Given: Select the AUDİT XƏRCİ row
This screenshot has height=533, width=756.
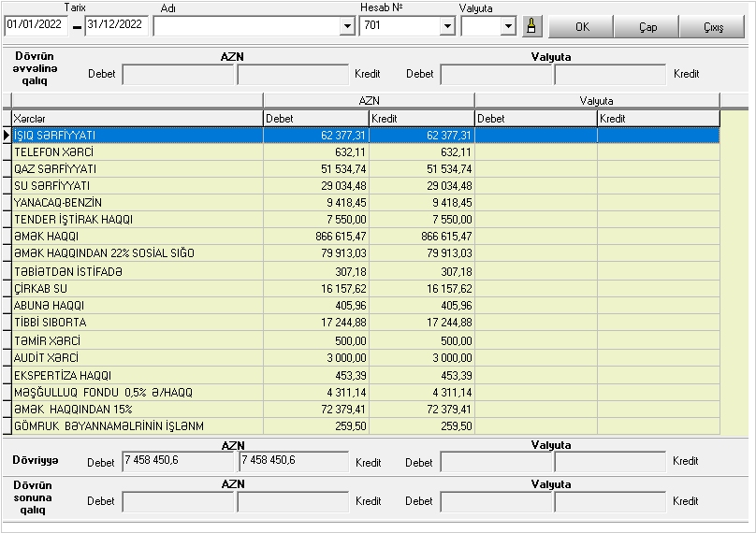Looking at the screenshot, I should (137, 358).
